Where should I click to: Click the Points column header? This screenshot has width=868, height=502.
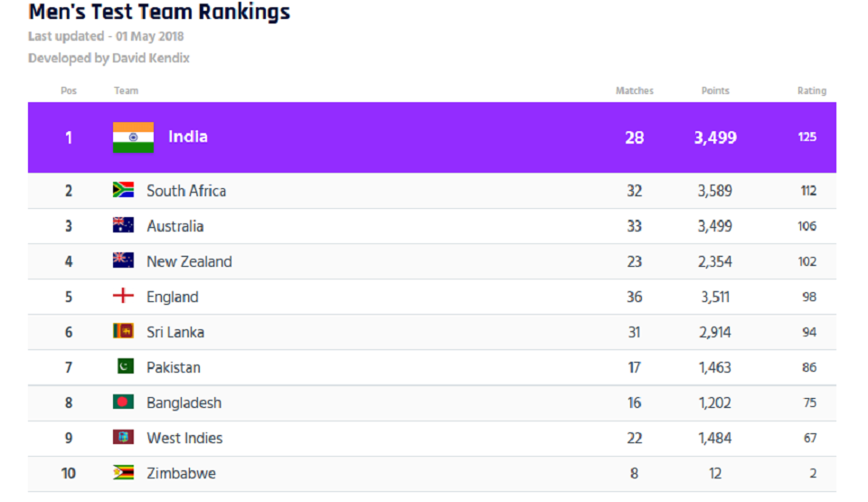pos(714,90)
